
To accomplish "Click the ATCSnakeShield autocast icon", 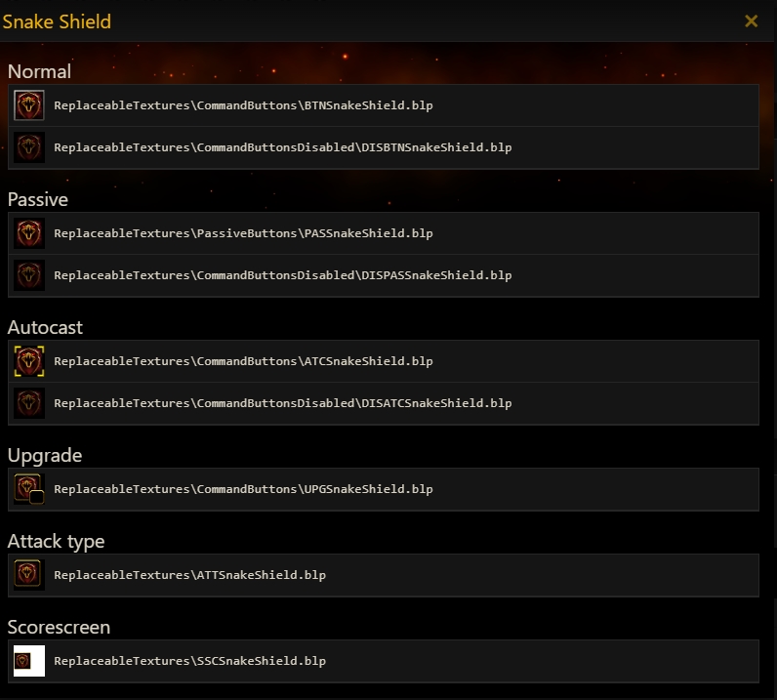I will (x=29, y=361).
